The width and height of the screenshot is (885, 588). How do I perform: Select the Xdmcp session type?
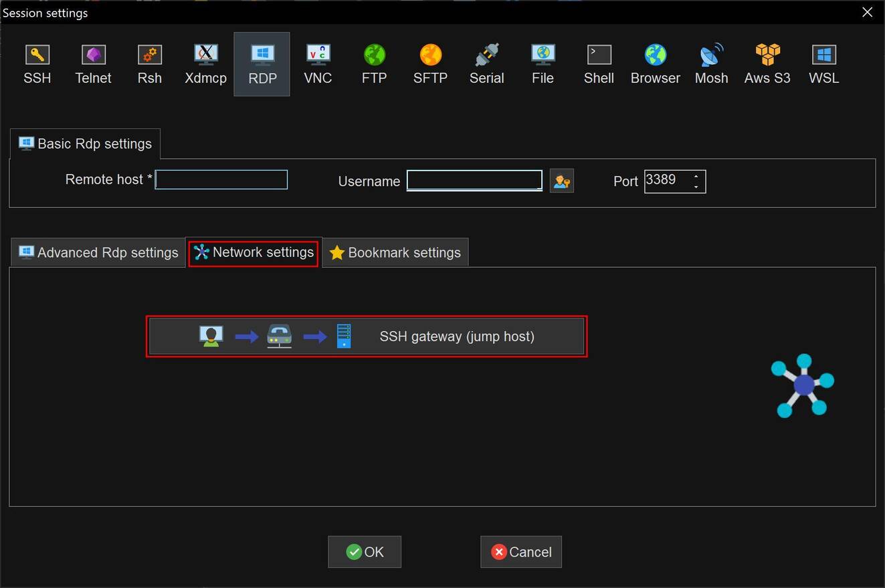tap(205, 65)
